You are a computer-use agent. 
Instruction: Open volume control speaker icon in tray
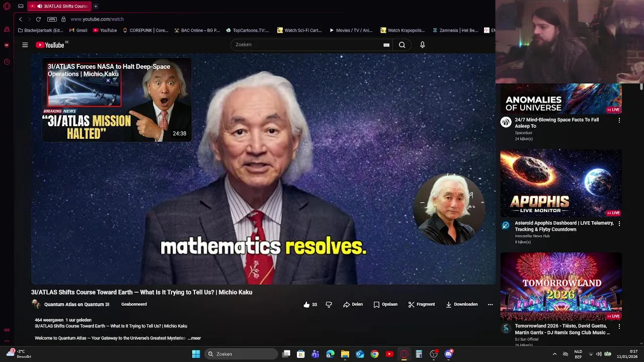[x=599, y=354]
